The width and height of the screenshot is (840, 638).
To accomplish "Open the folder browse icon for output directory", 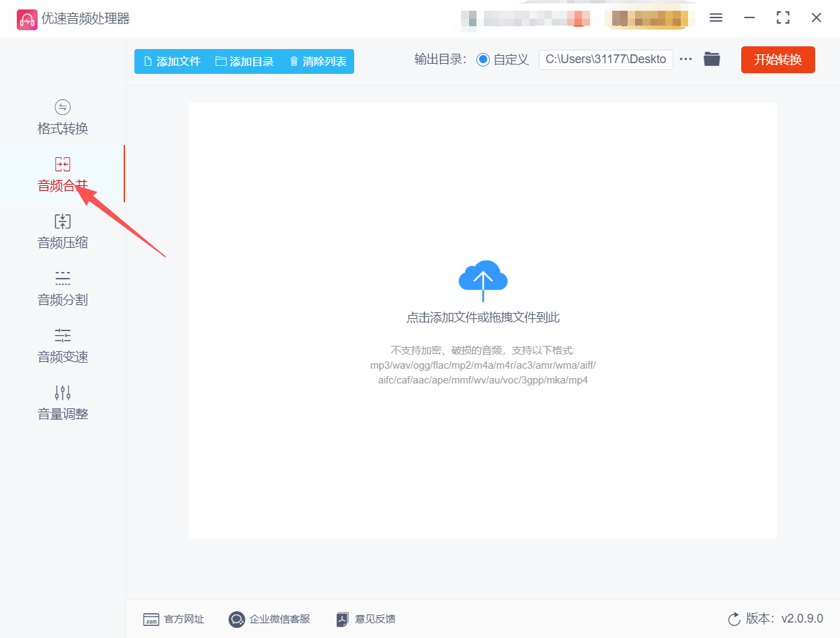I will 712,59.
